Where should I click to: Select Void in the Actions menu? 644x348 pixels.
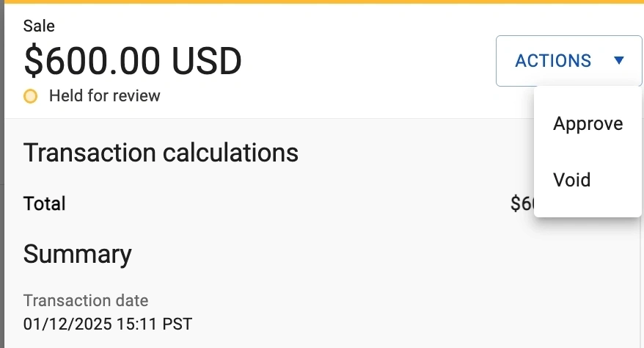tap(571, 180)
